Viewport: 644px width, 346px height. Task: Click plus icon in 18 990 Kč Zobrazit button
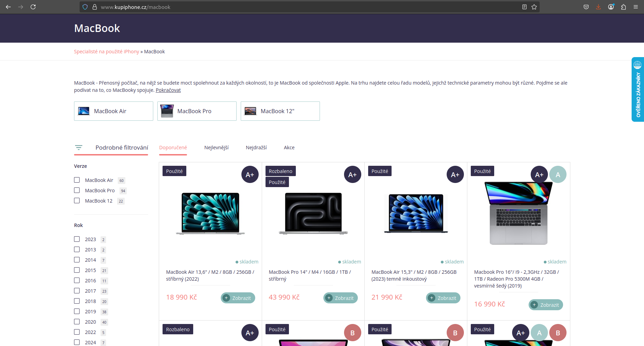click(226, 298)
